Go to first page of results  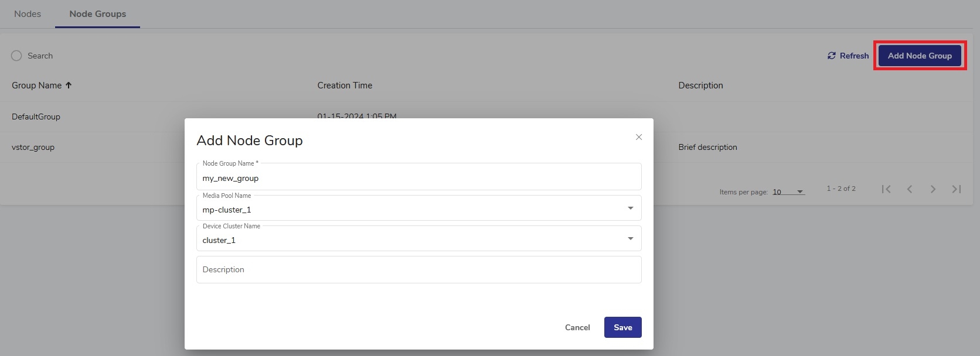(886, 189)
